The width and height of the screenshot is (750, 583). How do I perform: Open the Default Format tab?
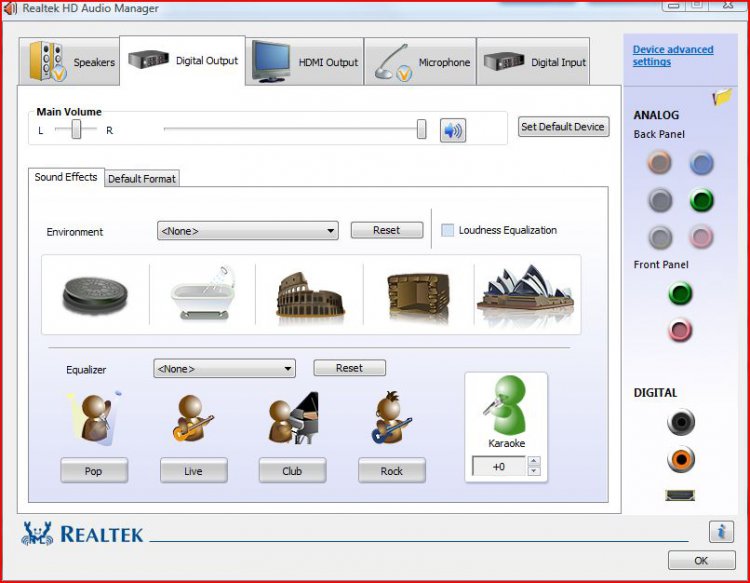142,179
